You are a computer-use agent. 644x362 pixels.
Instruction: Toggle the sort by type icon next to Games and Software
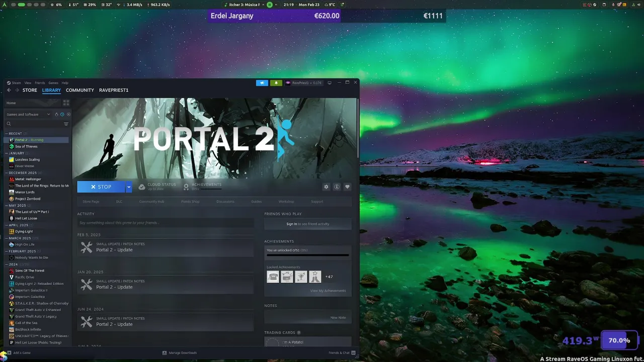(56, 114)
